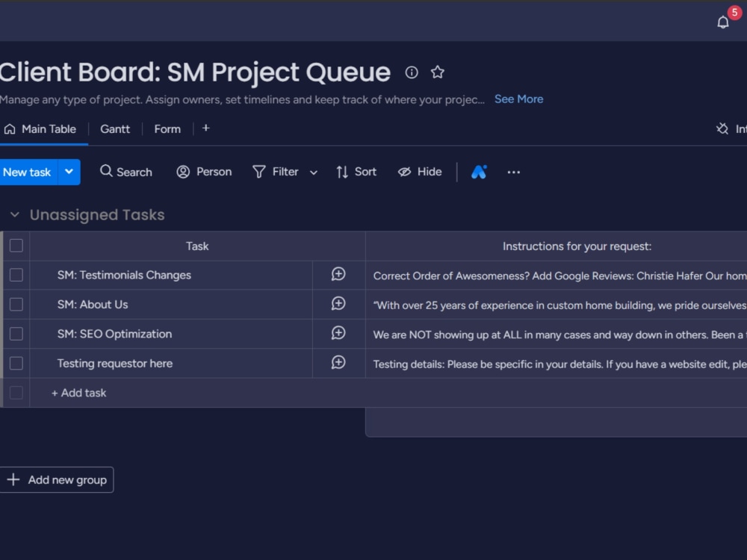Click the integrations icon at top right

(722, 128)
